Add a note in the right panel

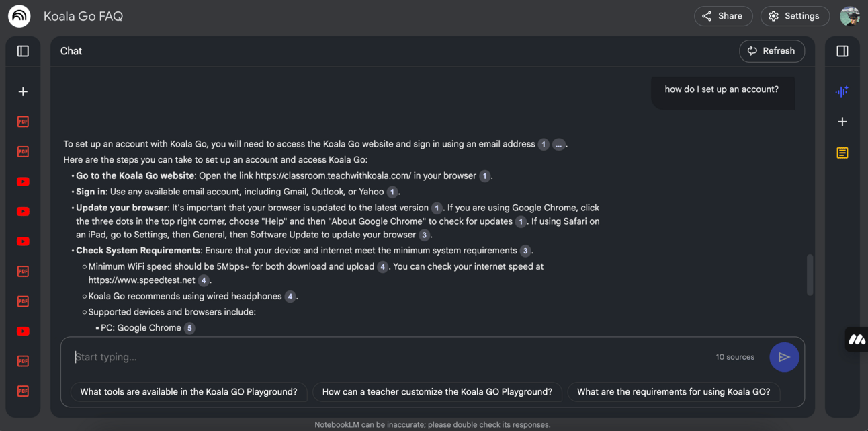[842, 122]
